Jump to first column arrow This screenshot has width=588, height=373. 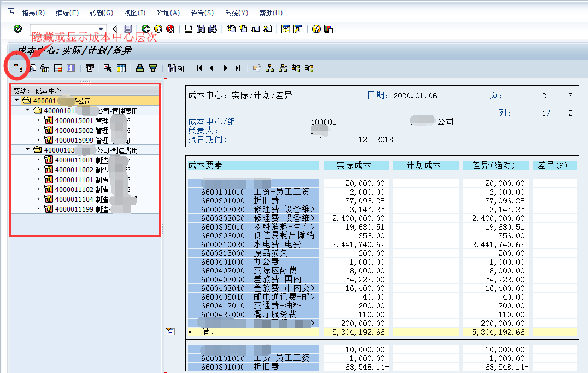click(199, 68)
